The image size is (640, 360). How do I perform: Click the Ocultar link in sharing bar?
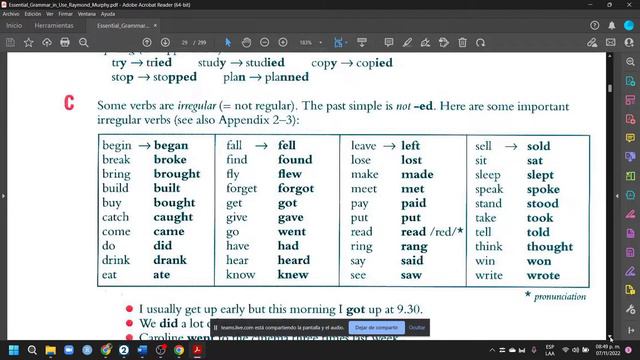(417, 327)
